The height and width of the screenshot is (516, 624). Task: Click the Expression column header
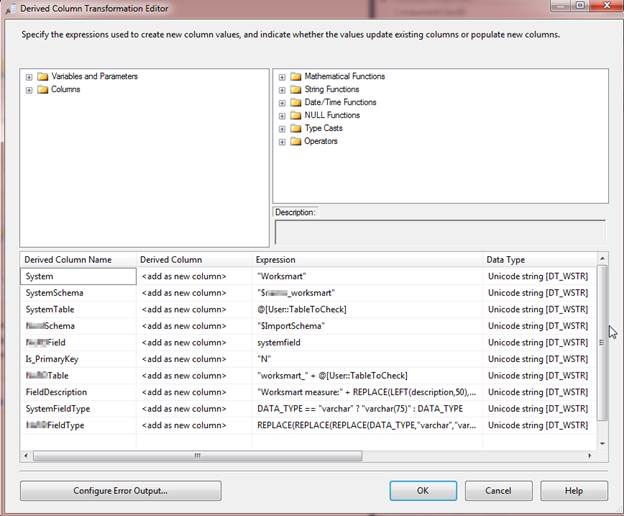tap(366, 260)
